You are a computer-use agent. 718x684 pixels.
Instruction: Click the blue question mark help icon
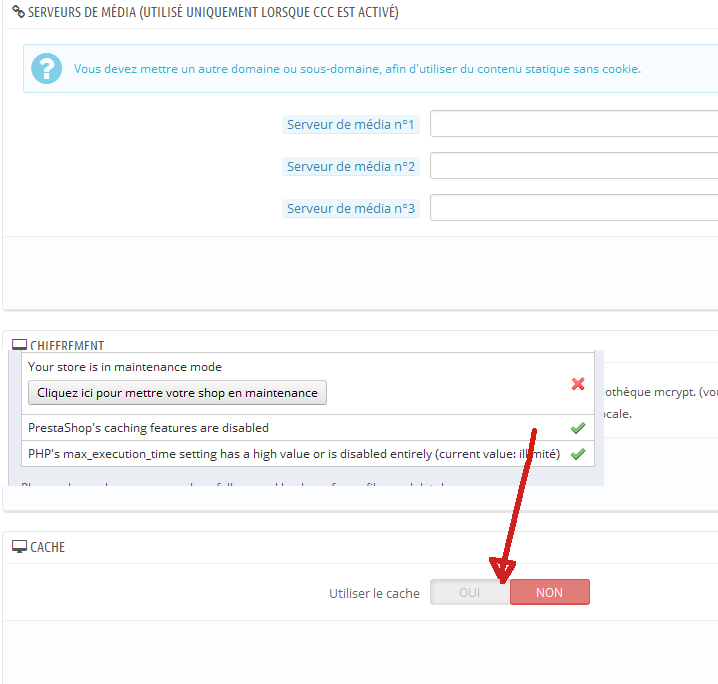click(x=46, y=69)
